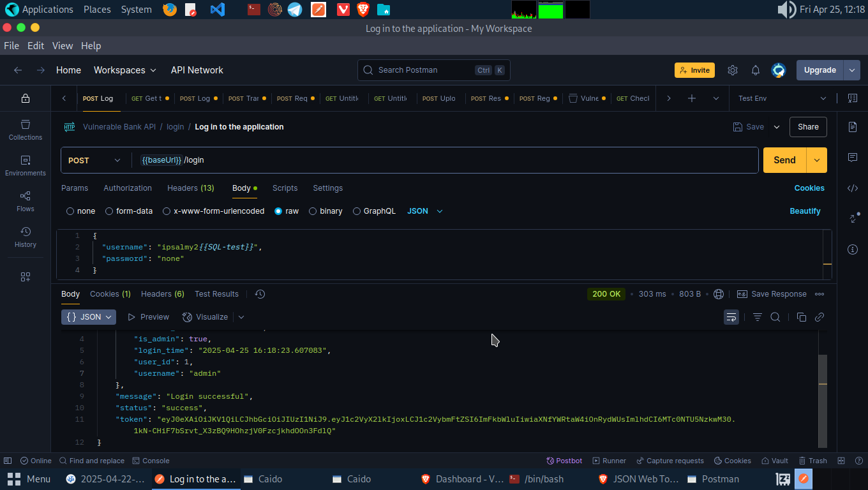The width and height of the screenshot is (868, 490).
Task: Open the environment quick look icon
Action: (x=853, y=98)
